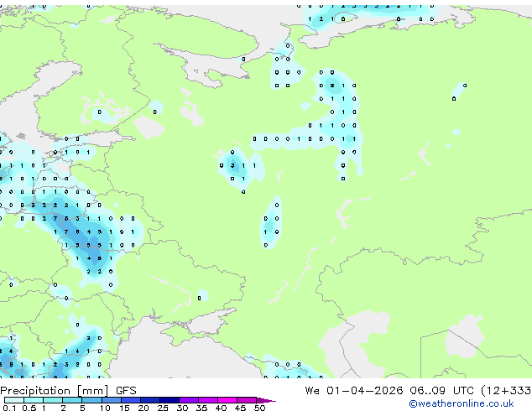The height and width of the screenshot is (411, 532).
Task: Click the '25' legend scale label
Action: (x=163, y=408)
